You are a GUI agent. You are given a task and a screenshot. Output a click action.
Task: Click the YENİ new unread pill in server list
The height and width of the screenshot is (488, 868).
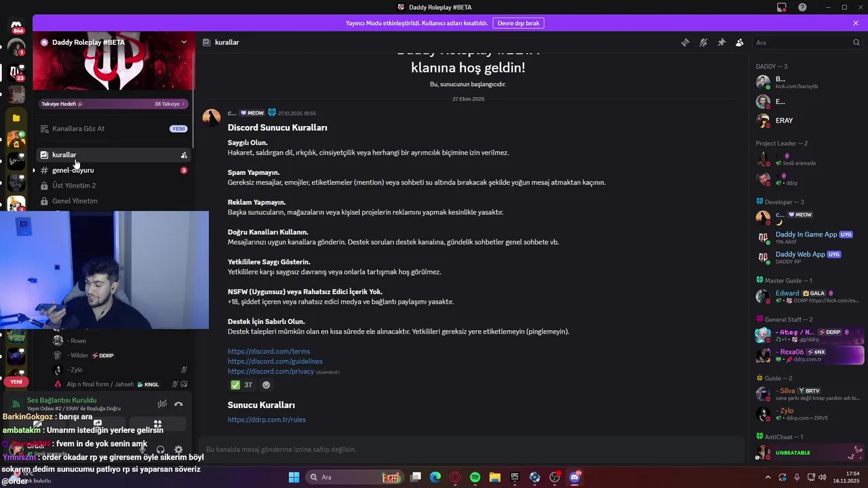pyautogui.click(x=16, y=382)
